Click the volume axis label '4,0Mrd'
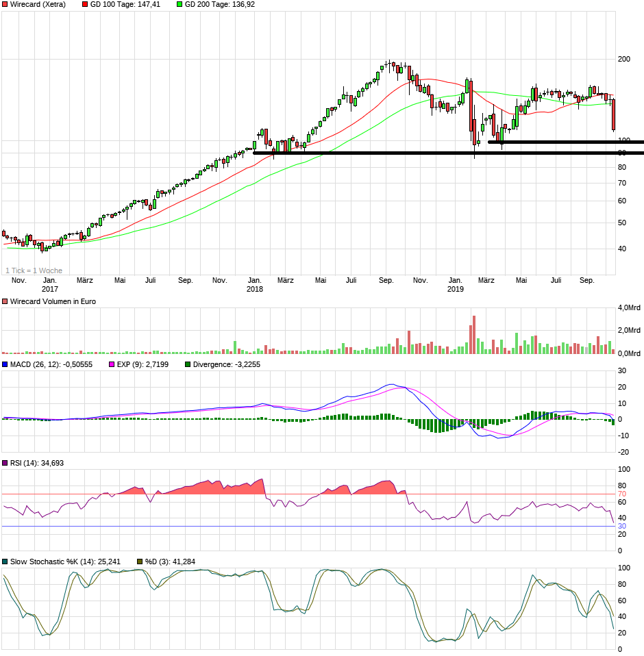Viewport: 644px width, 656px height. [629, 307]
